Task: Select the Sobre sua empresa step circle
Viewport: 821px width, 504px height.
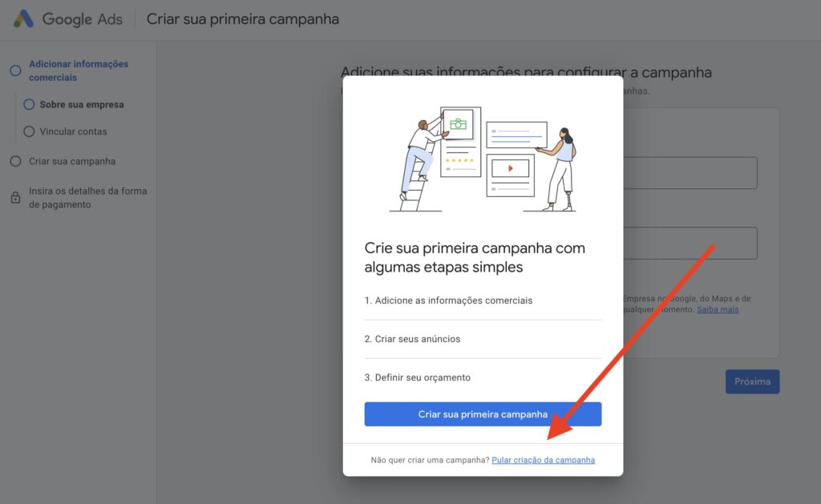Action: coord(29,105)
